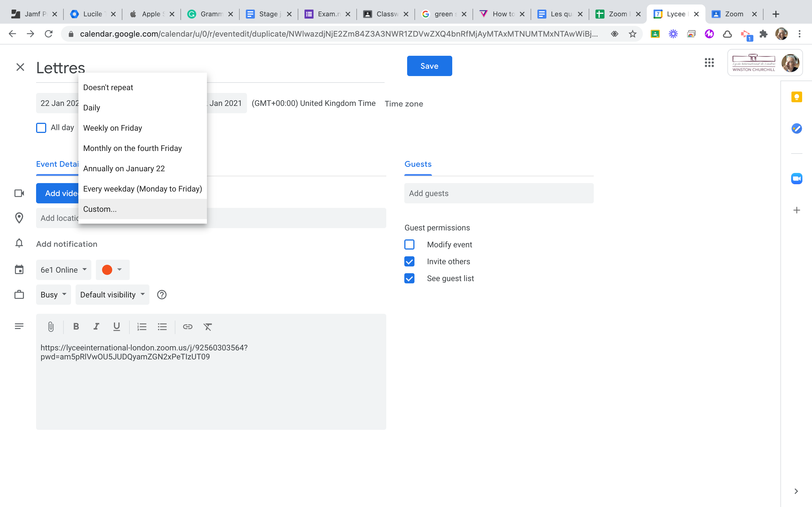Toggle italic formatting in description
The height and width of the screenshot is (507, 812).
click(x=96, y=327)
